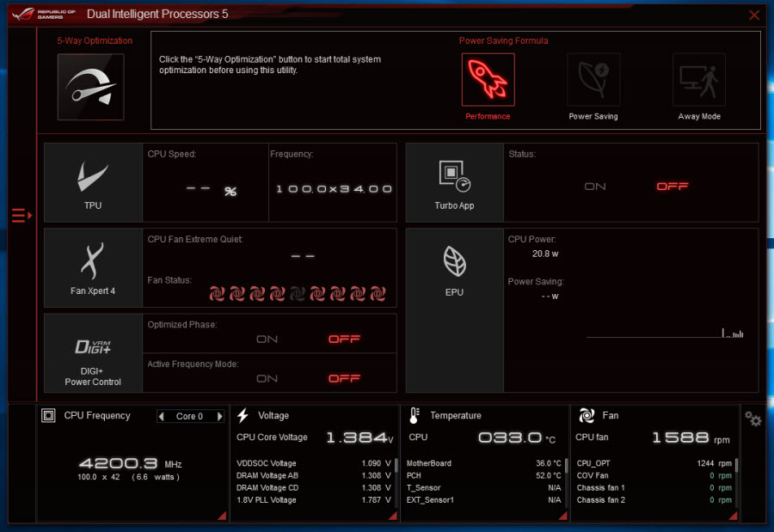Click the CPU Core Voltage 1.384 value
The image size is (774, 532).
click(359, 437)
